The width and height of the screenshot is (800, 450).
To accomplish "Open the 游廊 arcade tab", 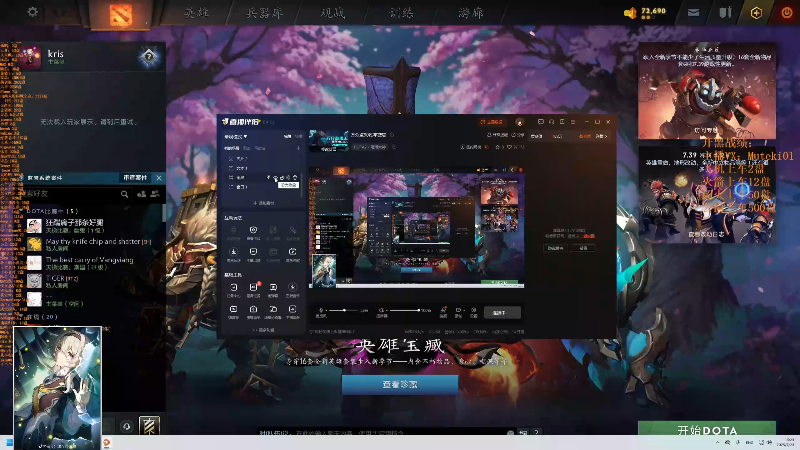I will pos(470,13).
